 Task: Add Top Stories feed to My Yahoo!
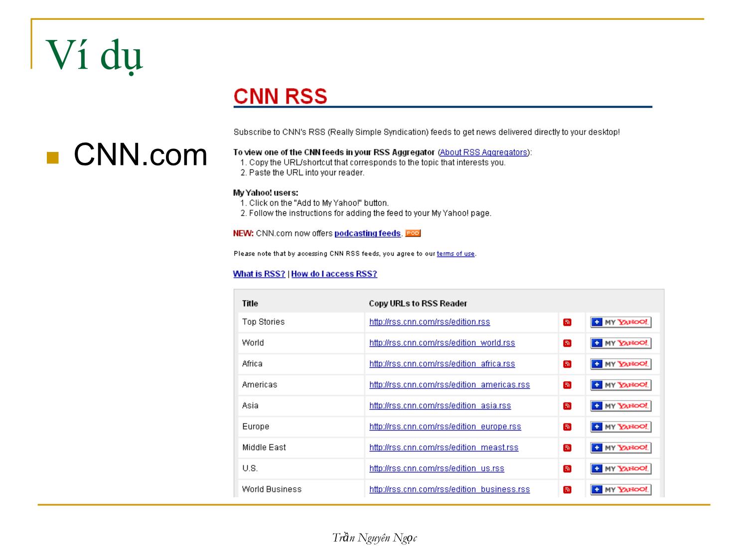coord(621,322)
